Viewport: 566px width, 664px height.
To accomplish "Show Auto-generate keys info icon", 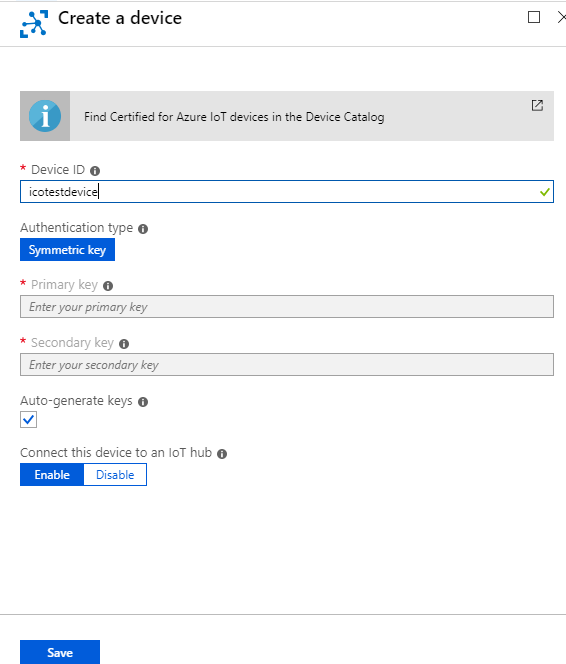I will tap(143, 402).
